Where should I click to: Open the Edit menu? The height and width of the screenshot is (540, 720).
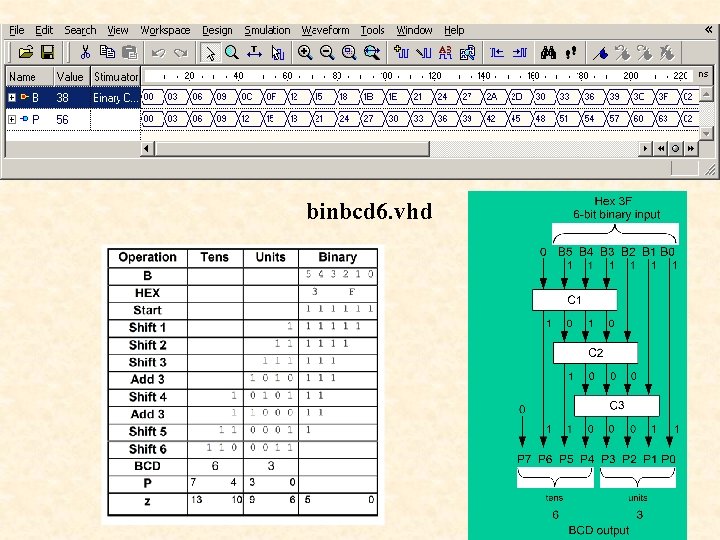(44, 30)
